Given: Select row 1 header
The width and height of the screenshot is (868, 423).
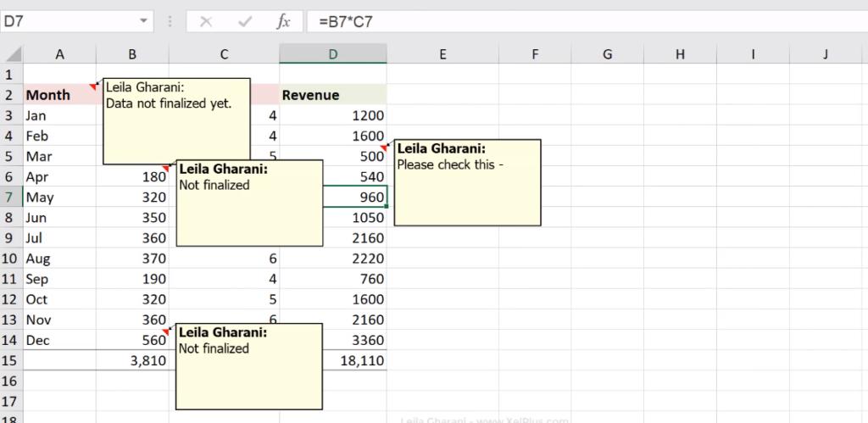Looking at the screenshot, I should click(x=11, y=75).
